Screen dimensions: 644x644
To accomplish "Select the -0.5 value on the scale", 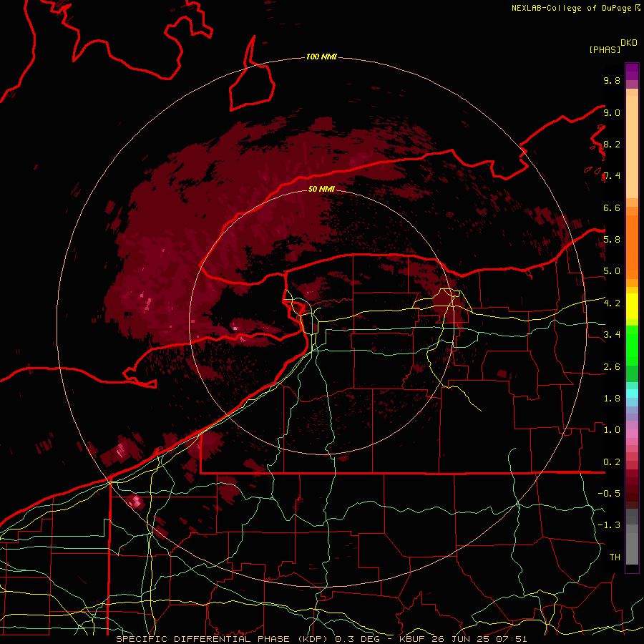I will click(x=609, y=494).
